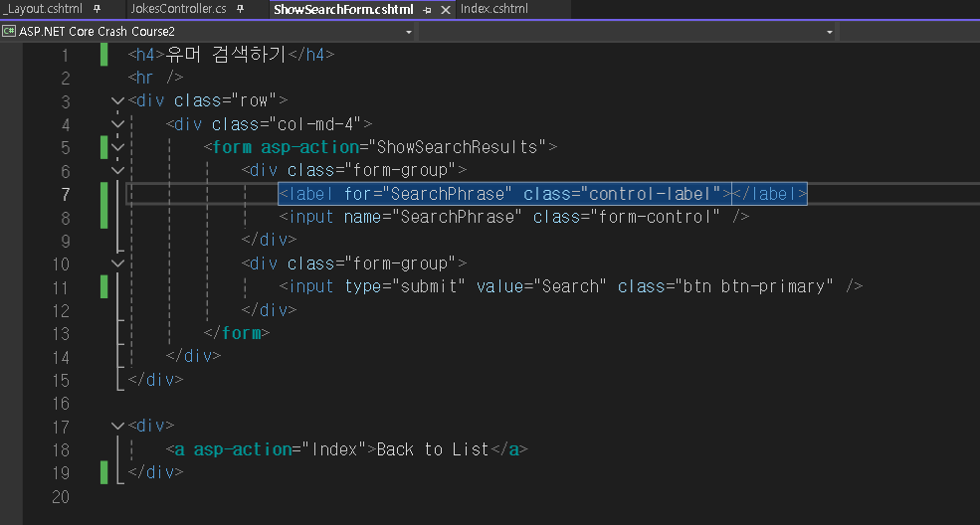Click asp-action="Index" attribute on line 18

point(279,448)
